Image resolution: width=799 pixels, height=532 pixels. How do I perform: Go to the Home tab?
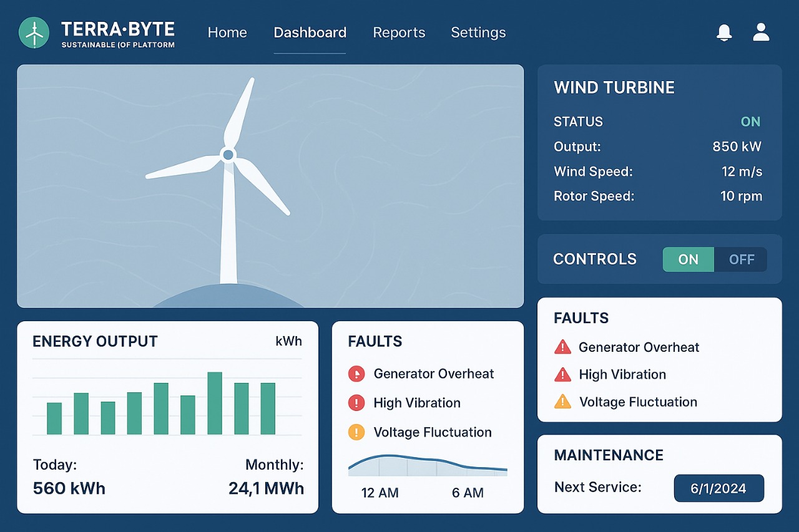[227, 32]
